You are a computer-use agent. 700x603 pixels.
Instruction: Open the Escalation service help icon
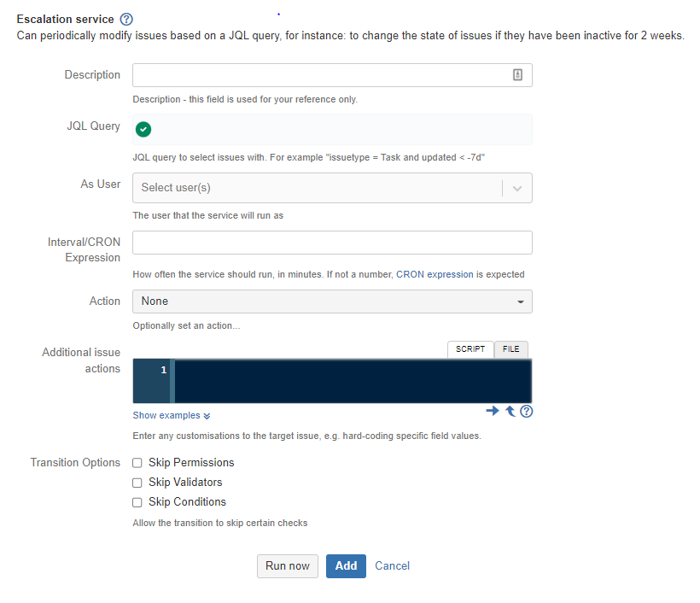126,19
